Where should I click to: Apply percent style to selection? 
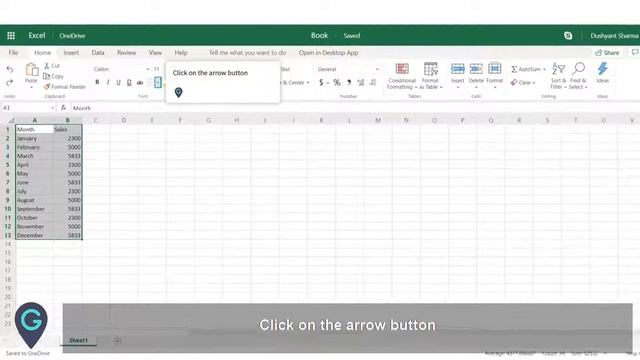tap(337, 82)
